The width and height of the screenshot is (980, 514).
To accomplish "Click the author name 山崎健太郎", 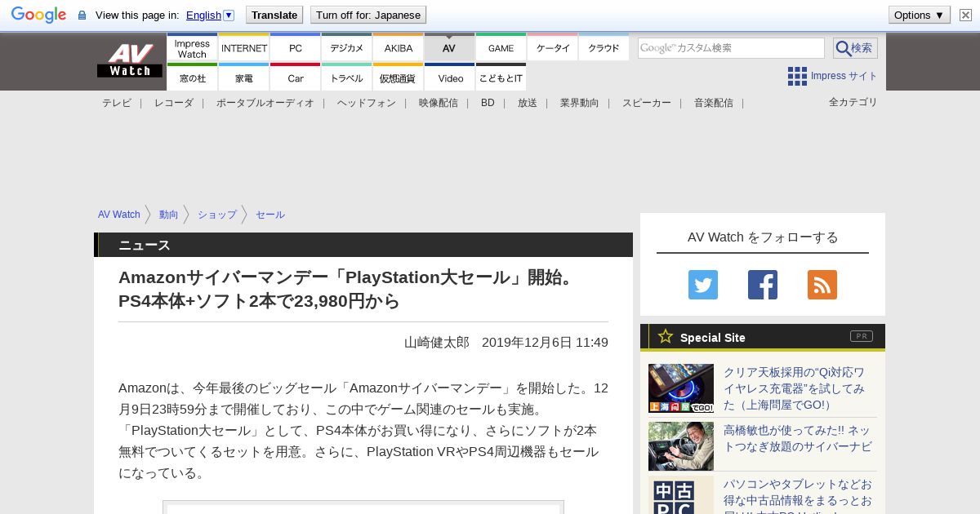I will tap(437, 343).
